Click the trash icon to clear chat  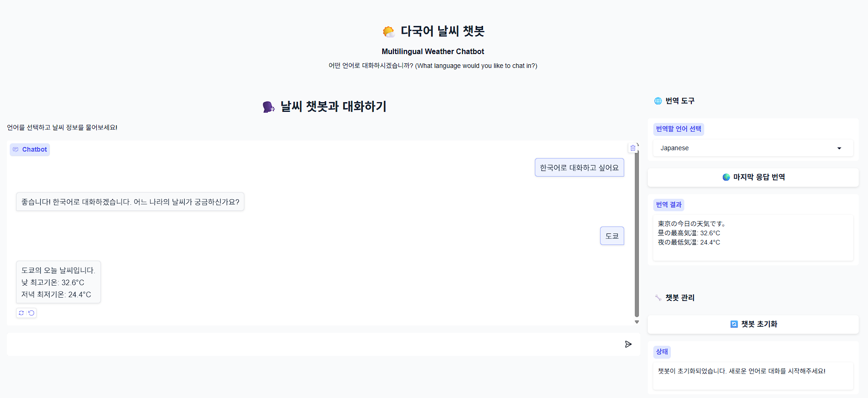point(632,148)
